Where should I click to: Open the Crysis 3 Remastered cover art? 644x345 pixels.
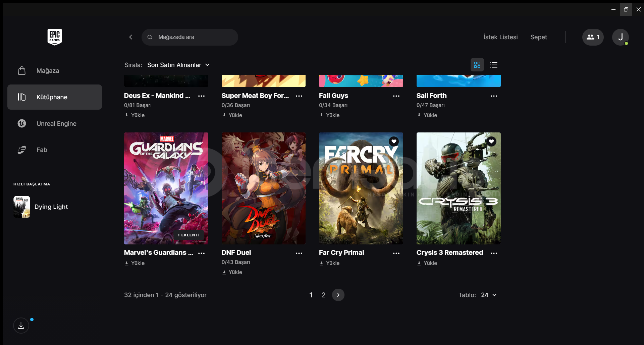[x=459, y=188]
